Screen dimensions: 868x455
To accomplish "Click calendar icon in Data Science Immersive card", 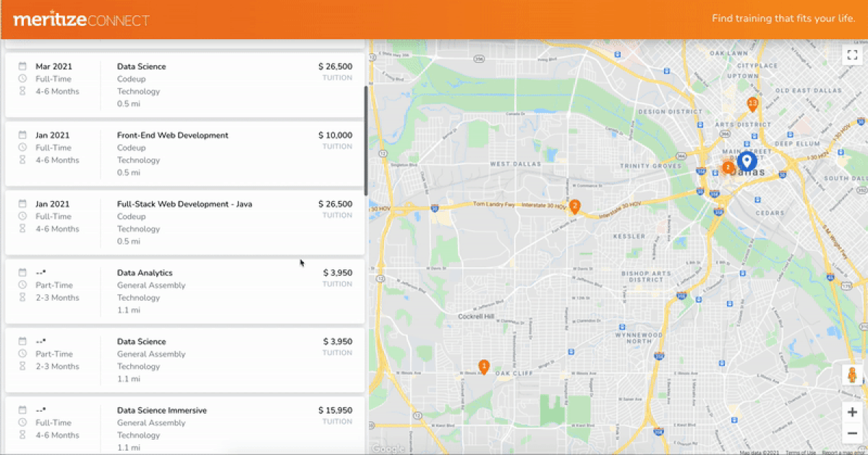I will click(22, 410).
